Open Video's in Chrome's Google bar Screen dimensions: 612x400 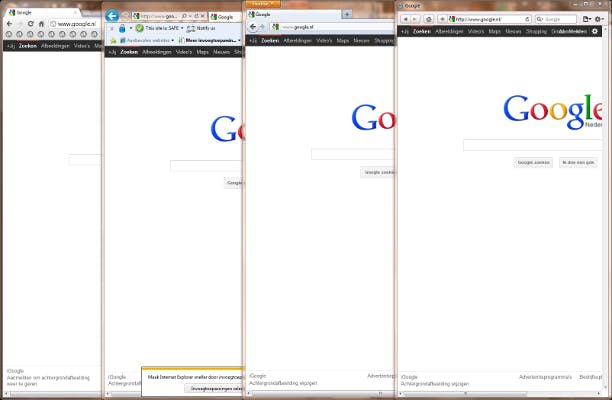click(x=82, y=46)
